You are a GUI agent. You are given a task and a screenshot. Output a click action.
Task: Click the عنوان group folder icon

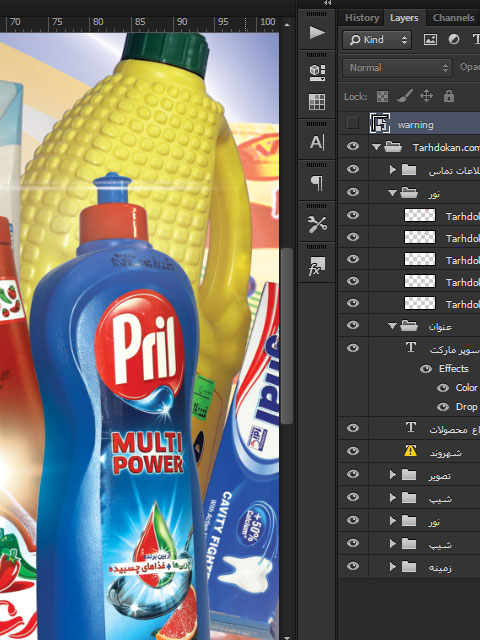point(409,326)
